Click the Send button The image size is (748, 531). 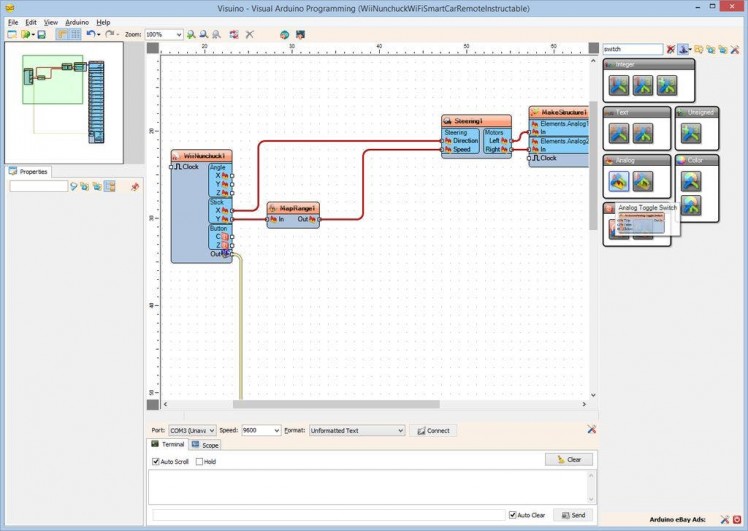click(x=573, y=515)
